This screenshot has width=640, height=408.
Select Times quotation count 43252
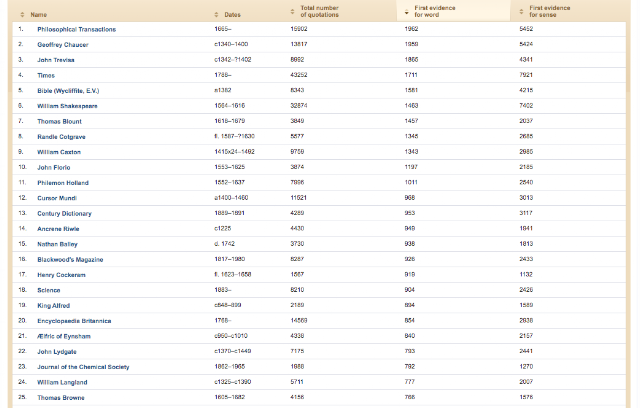(299, 75)
